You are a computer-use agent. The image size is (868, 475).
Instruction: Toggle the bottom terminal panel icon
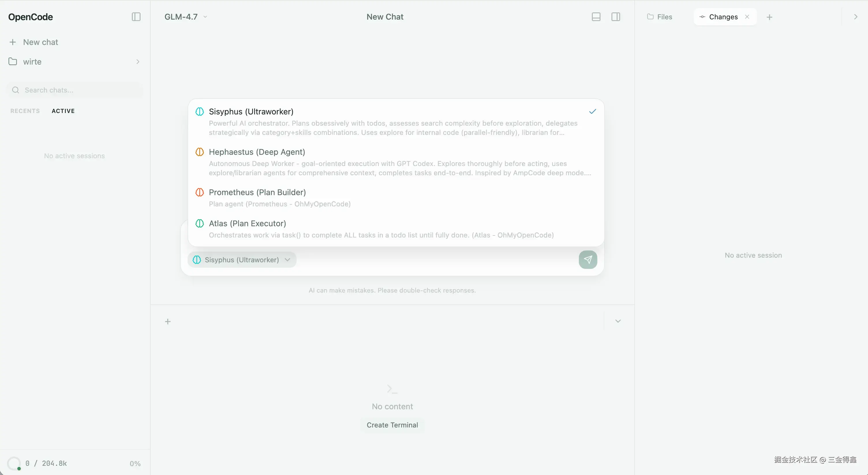click(596, 17)
